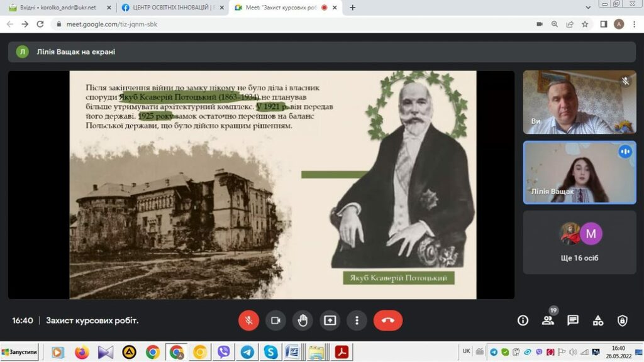Open the Chrome three-dot menu
The image size is (644, 362).
635,24
